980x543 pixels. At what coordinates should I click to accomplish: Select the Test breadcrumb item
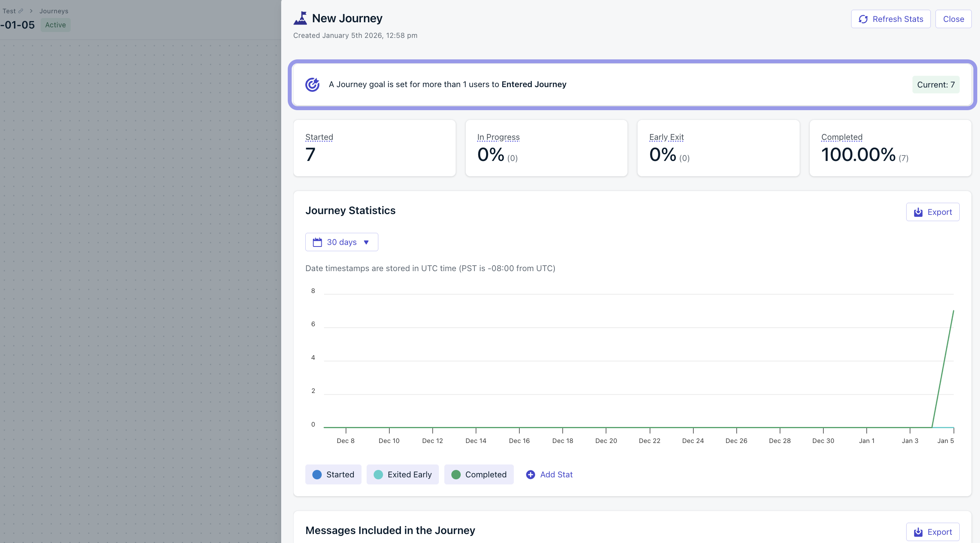9,11
